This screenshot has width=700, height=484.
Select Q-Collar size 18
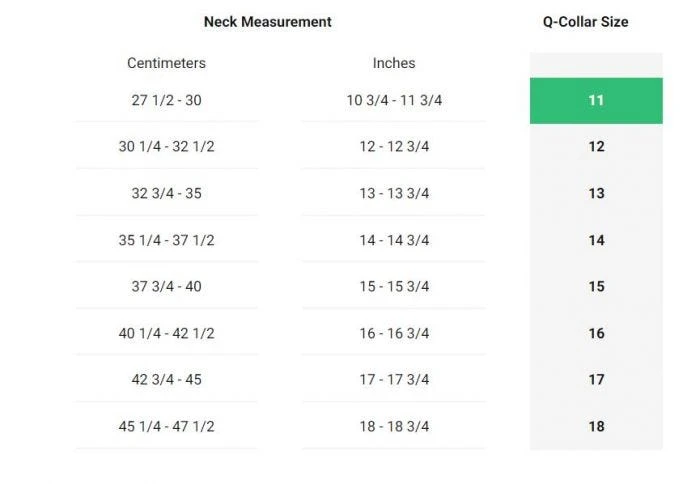tap(596, 426)
